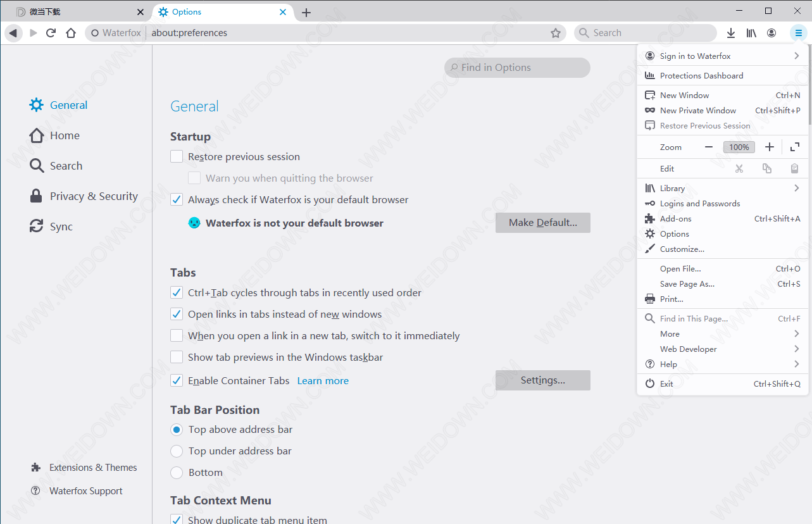812x524 pixels.
Task: Expand Web Developer submenu
Action: point(723,349)
